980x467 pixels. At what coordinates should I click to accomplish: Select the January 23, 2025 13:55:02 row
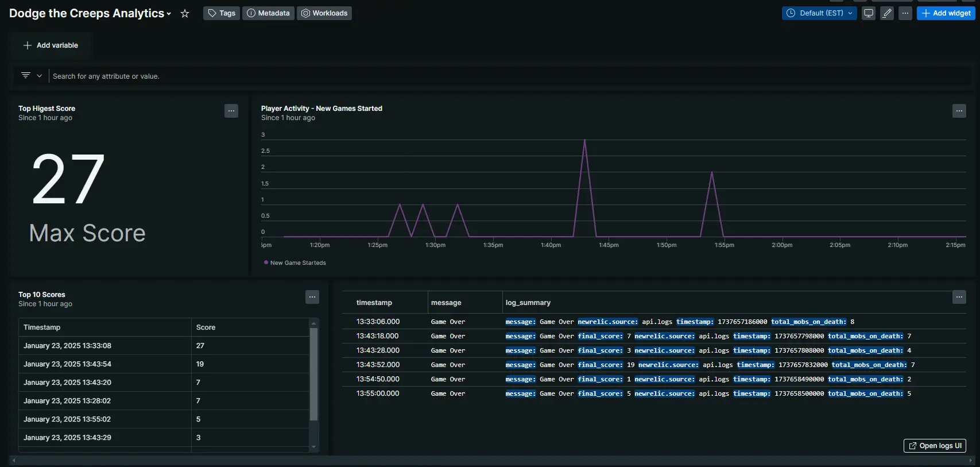coord(164,419)
